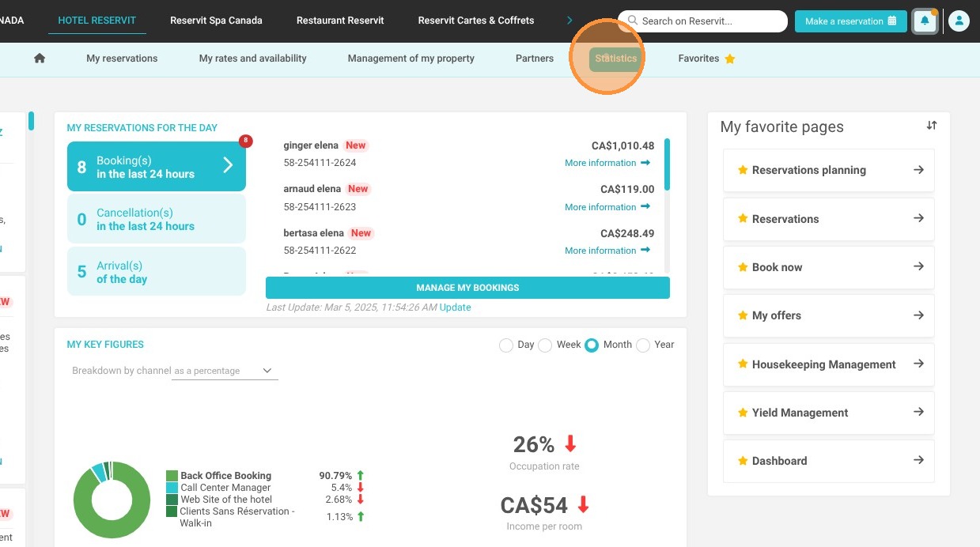Select the Day radio button
The width and height of the screenshot is (980, 547).
506,345
